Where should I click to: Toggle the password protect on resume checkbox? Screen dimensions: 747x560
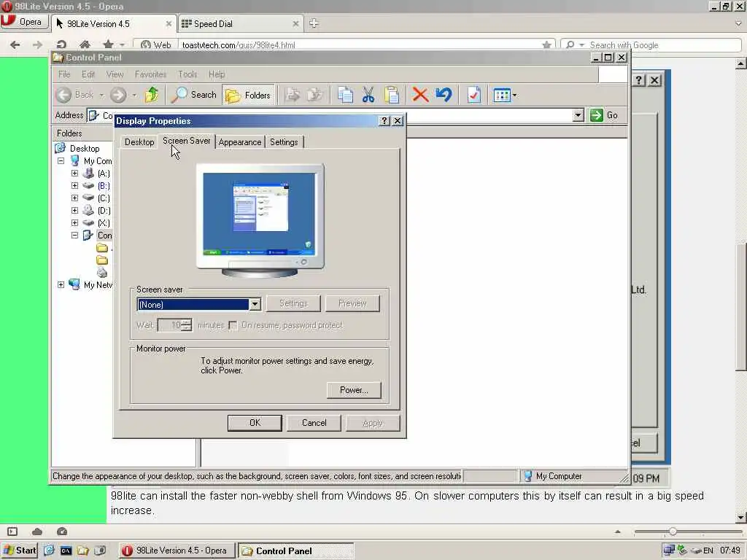233,325
